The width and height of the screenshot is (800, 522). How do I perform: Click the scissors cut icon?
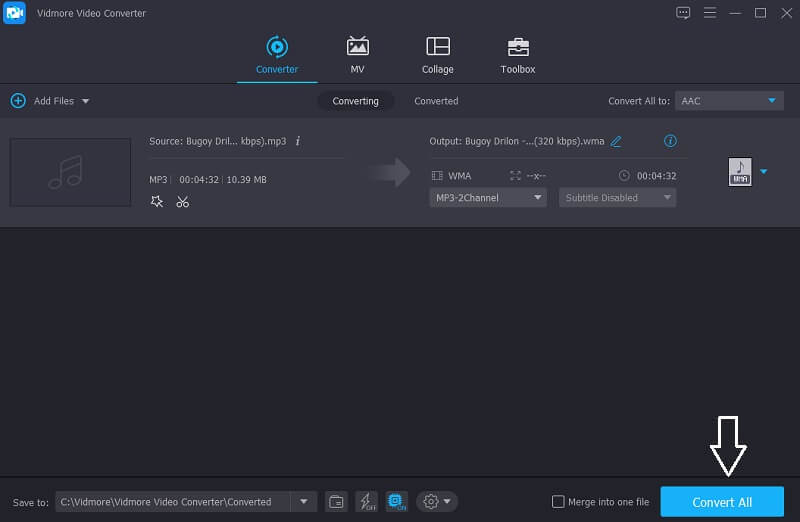point(182,202)
